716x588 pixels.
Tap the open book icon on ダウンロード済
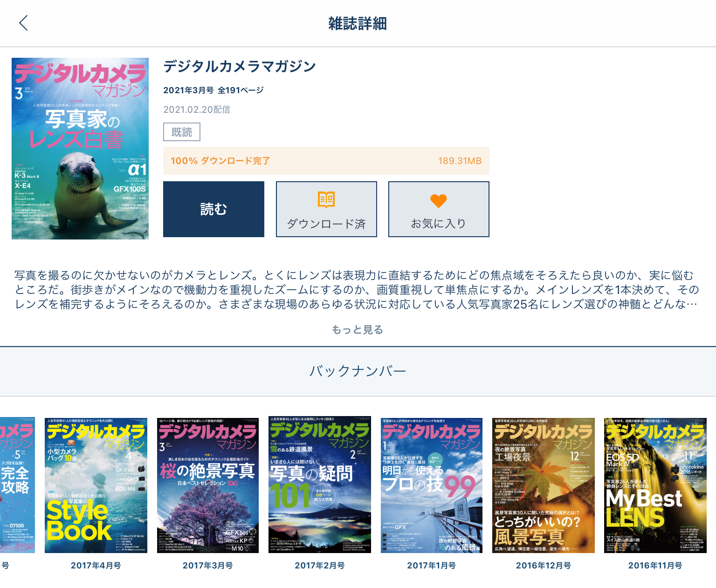pos(326,199)
